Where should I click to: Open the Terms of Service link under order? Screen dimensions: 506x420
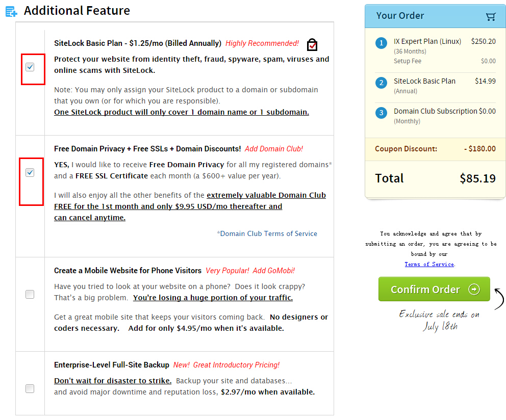coord(429,264)
